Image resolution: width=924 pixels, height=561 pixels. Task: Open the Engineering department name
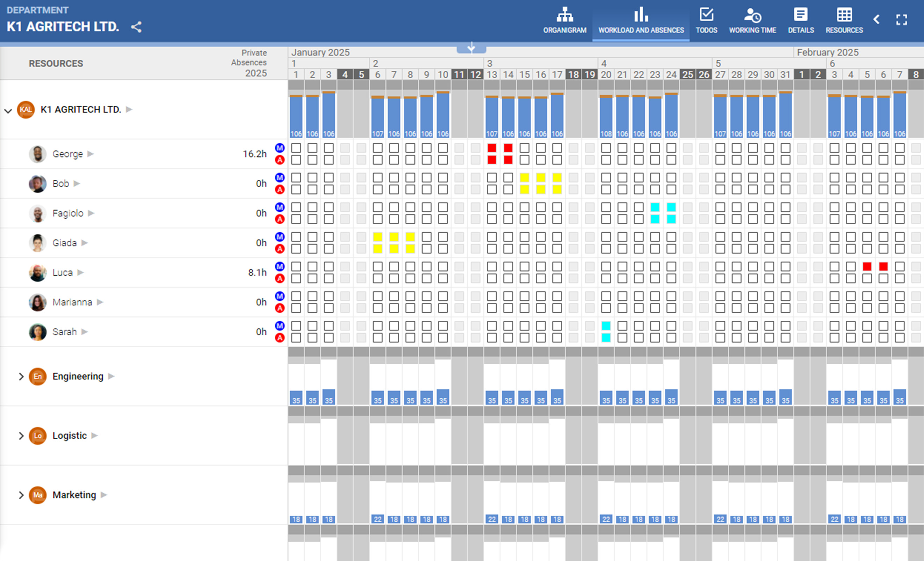point(78,376)
